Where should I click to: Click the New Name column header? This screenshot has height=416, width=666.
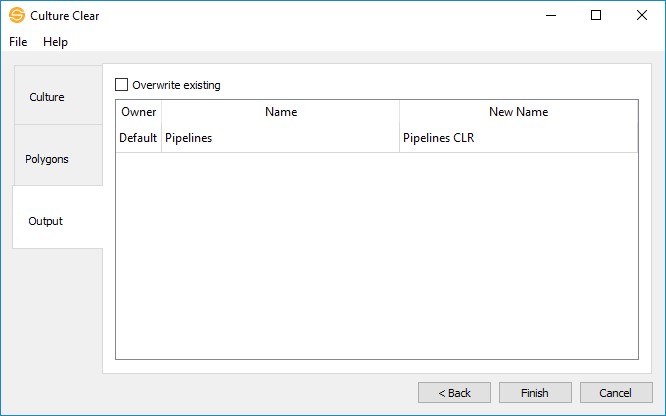pyautogui.click(x=518, y=112)
